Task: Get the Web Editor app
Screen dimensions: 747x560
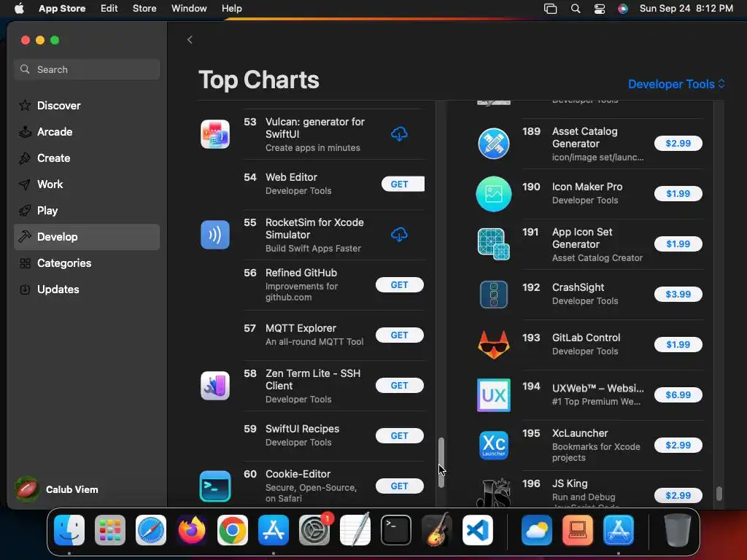Action: coord(403,184)
